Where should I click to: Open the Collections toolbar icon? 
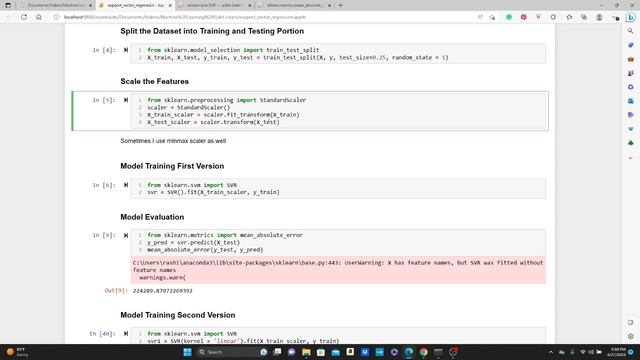point(584,17)
